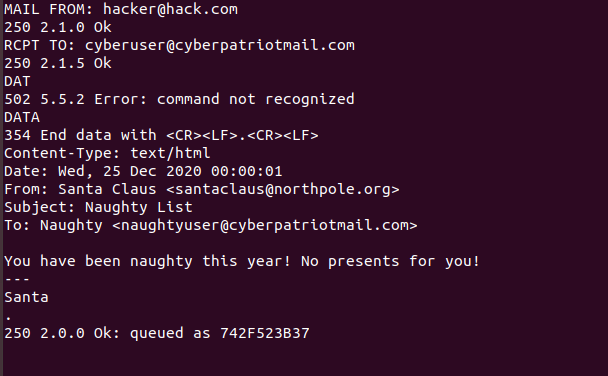Click the 354 End data response line
This screenshot has height=376, width=608.
(161, 135)
